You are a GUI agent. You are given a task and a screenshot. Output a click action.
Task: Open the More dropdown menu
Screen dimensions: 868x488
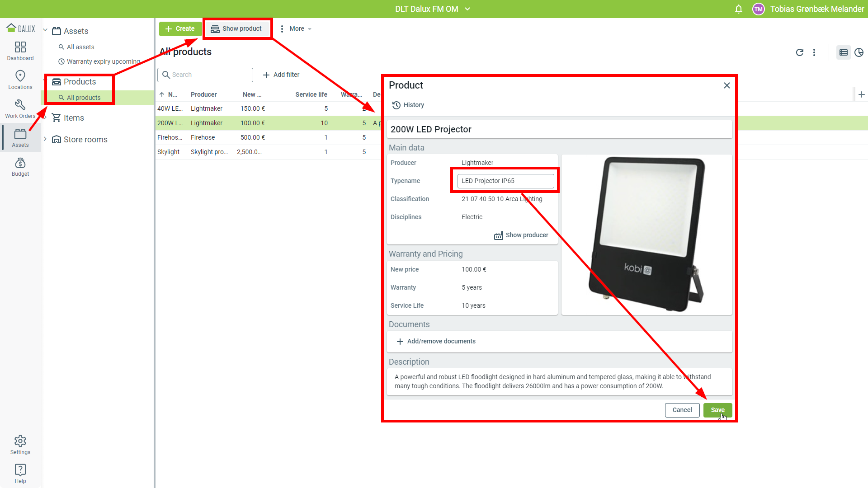coord(296,28)
